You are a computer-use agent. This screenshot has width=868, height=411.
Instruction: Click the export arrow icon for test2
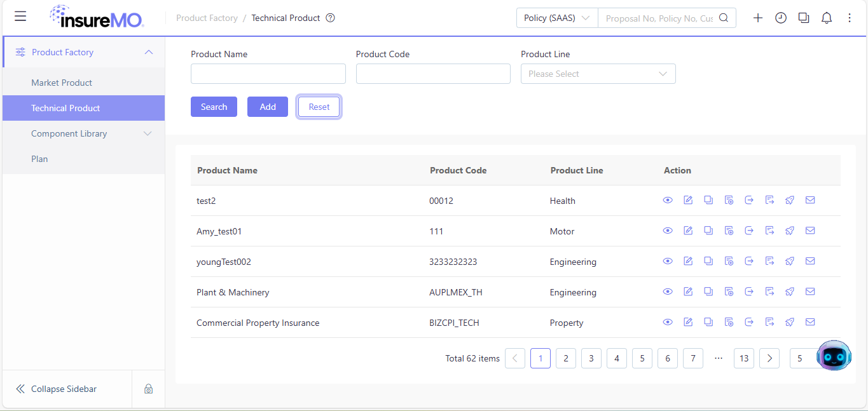coord(749,200)
